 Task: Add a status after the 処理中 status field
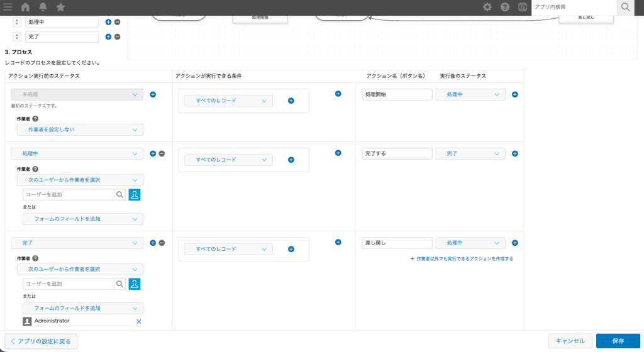tap(108, 22)
